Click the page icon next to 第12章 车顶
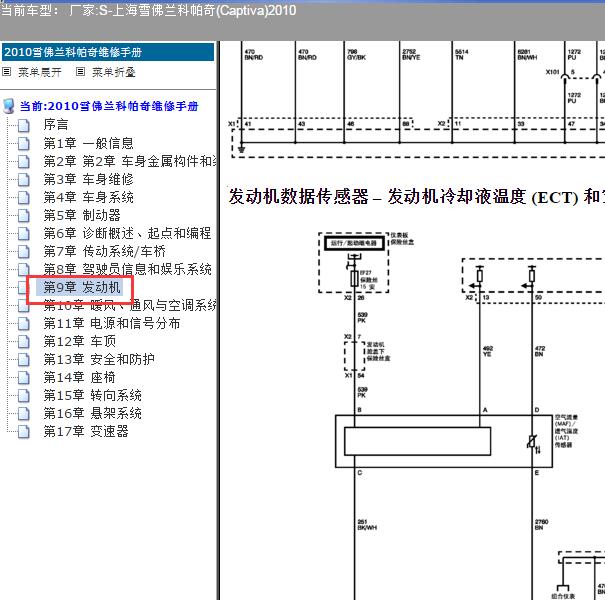The image size is (605, 600). 24,341
